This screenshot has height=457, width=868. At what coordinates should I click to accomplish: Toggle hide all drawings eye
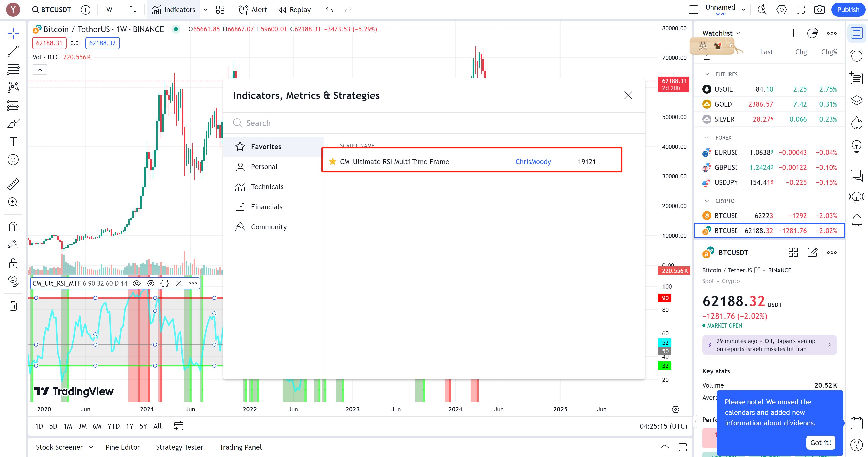point(13,281)
